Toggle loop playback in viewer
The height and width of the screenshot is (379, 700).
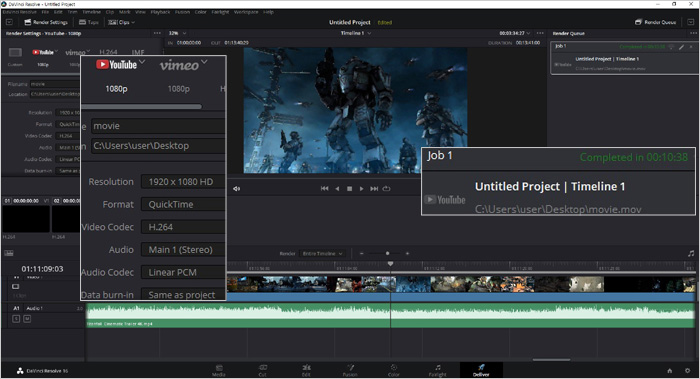coord(387,189)
